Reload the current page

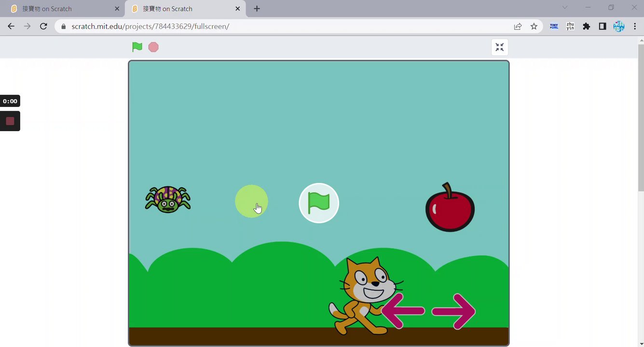[x=43, y=27]
